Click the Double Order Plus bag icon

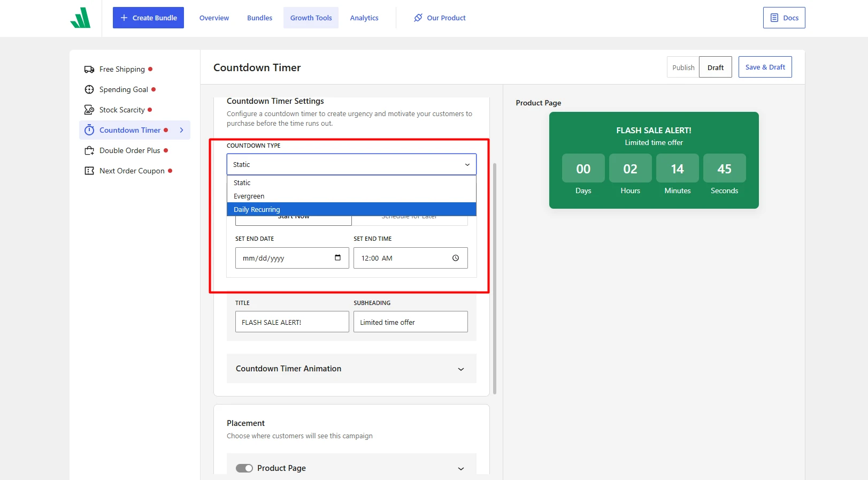(x=89, y=150)
